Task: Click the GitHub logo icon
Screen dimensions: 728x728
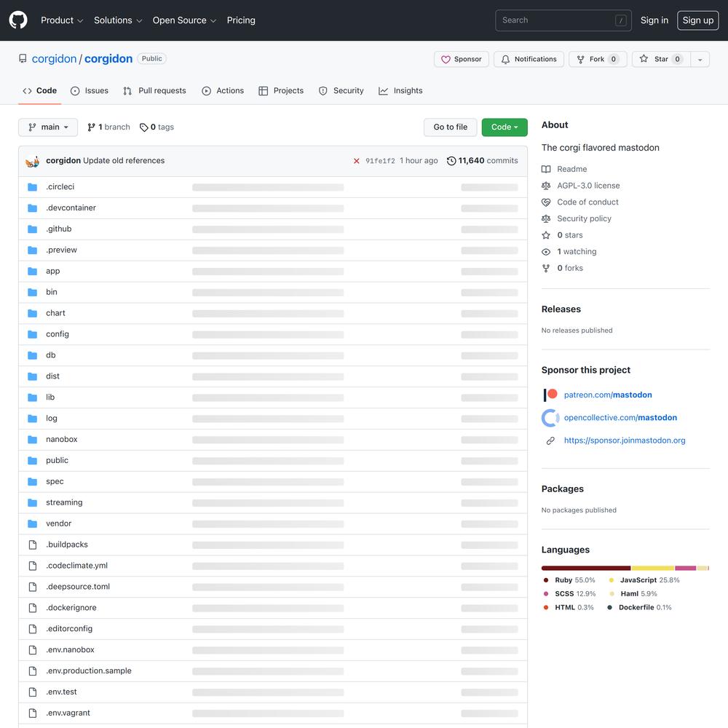Action: point(18,20)
